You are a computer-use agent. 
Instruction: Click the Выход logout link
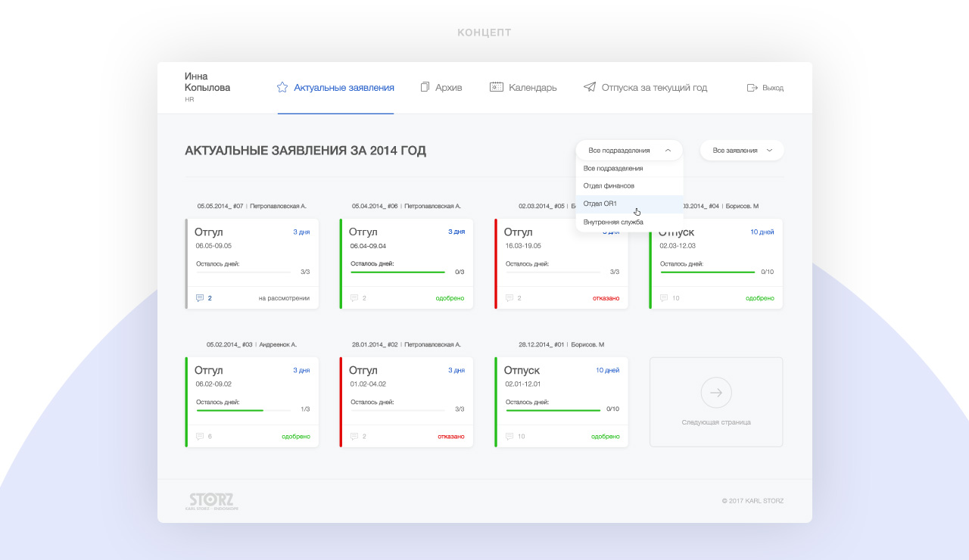pyautogui.click(x=772, y=88)
